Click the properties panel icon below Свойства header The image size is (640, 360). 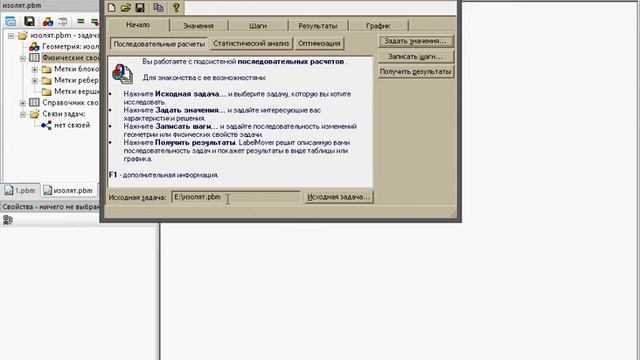coord(7,220)
